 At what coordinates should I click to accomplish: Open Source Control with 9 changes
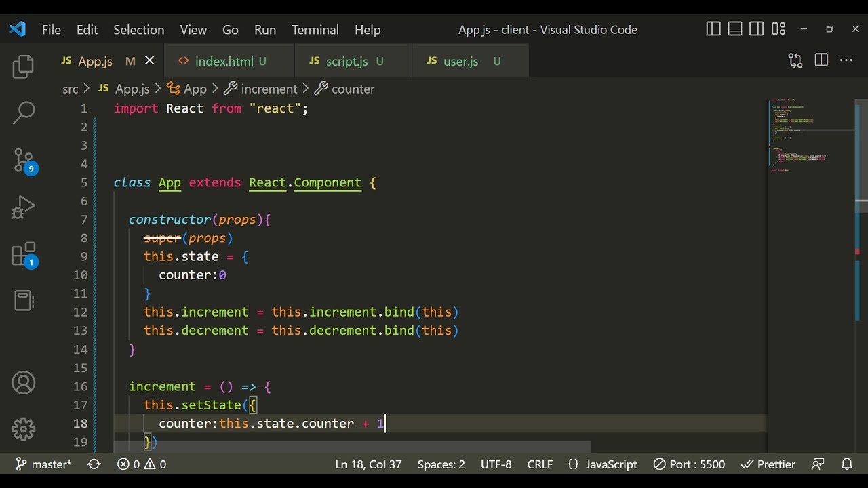click(x=23, y=161)
